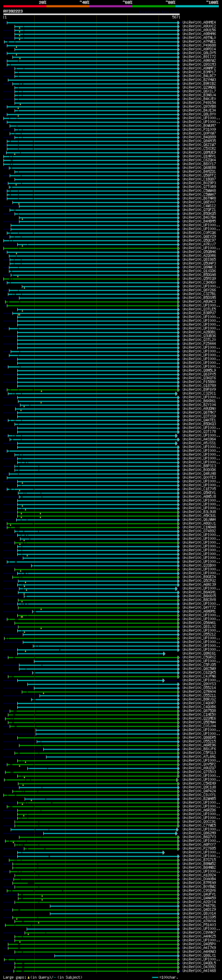Screen dimensions: 222x980
Task: Open the UniRef100_B9F6V9 subject entry
Action: click(199, 389)
